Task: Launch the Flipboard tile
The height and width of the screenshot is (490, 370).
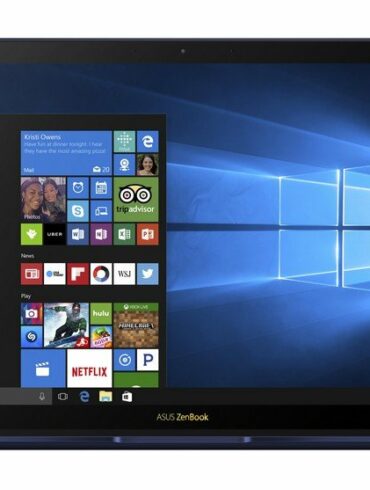Action: [78, 274]
